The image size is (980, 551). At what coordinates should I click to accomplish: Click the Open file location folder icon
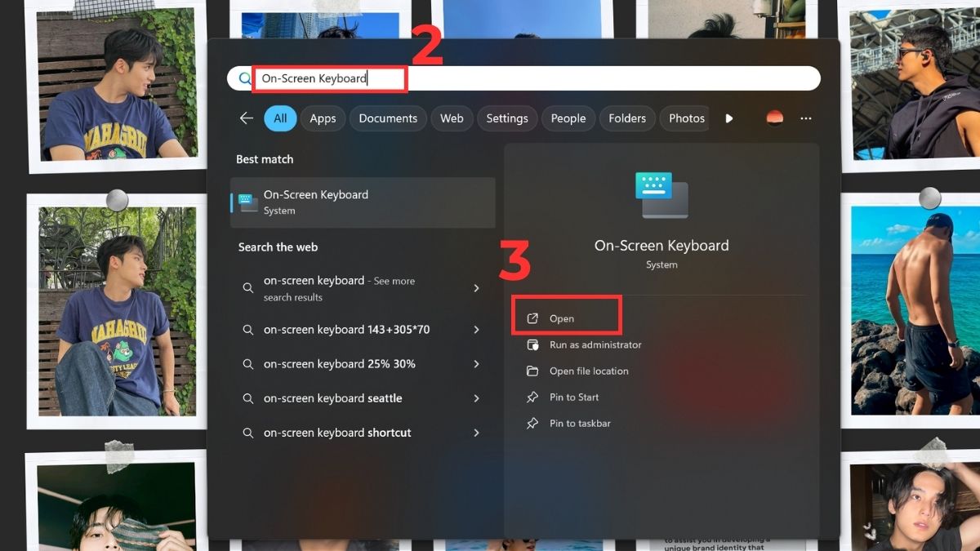point(532,371)
